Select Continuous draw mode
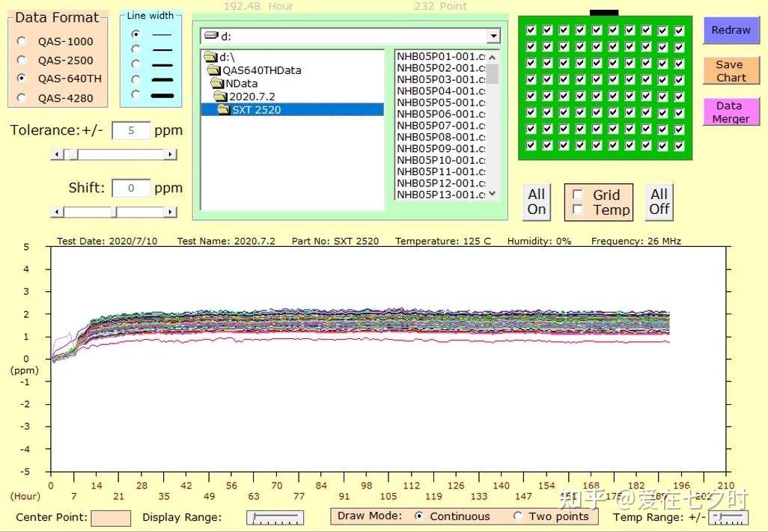This screenshot has width=768, height=532. pyautogui.click(x=418, y=516)
